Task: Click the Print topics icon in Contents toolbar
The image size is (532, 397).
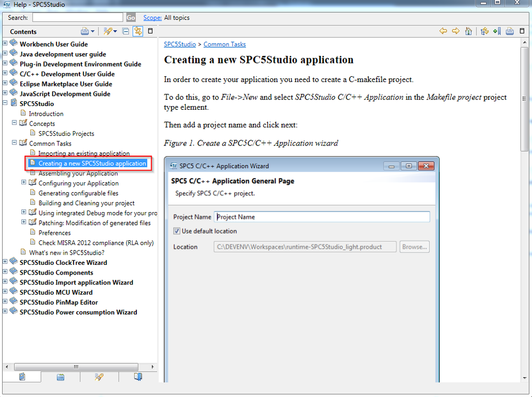Action: [x=85, y=31]
